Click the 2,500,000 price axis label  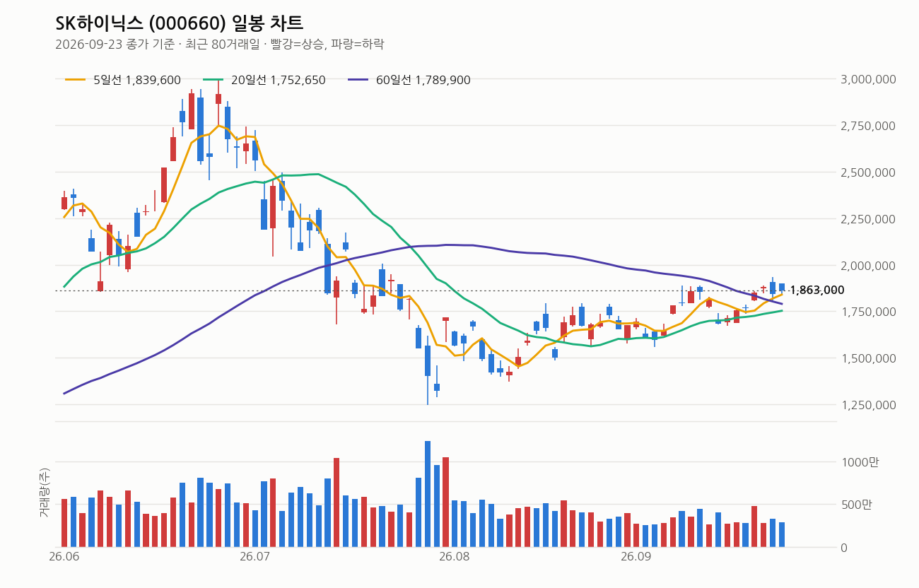867,172
